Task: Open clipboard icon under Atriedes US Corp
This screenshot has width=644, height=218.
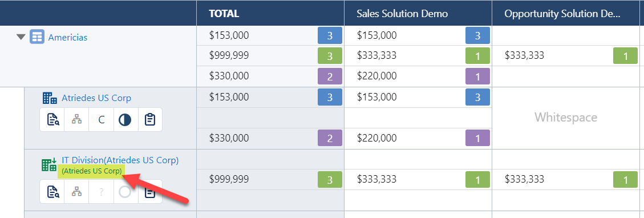Action: pos(150,120)
